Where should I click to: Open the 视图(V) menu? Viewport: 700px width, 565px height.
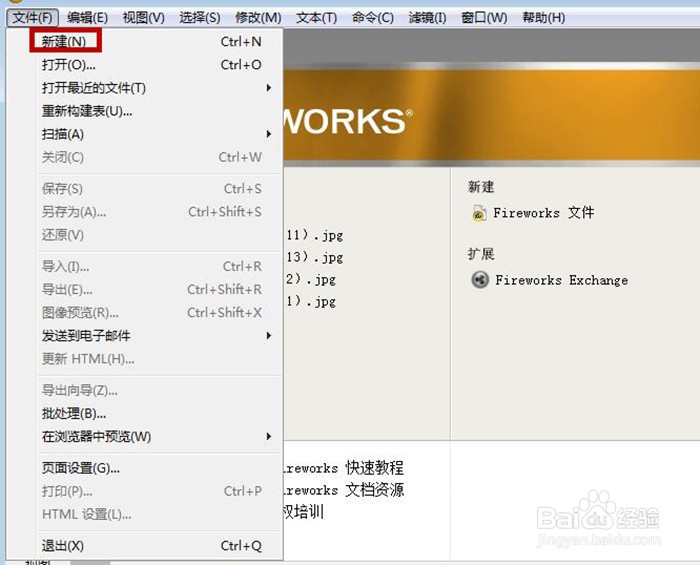tap(143, 18)
